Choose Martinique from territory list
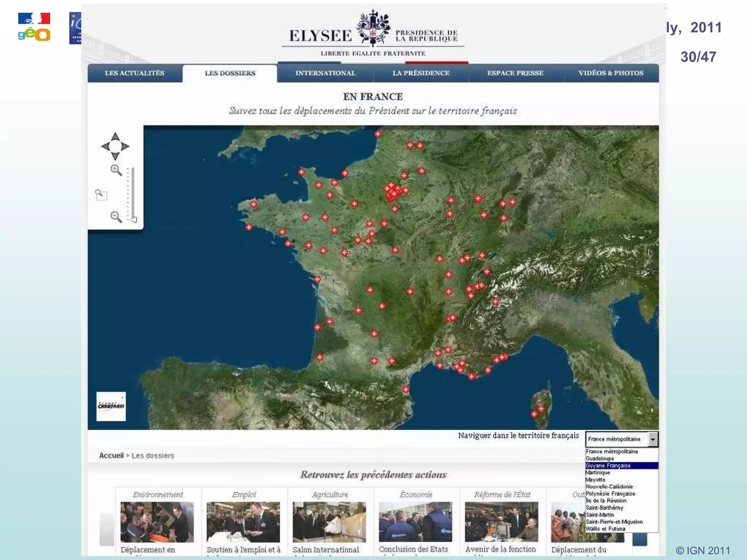Screen dimensions: 747x560 tap(598, 472)
